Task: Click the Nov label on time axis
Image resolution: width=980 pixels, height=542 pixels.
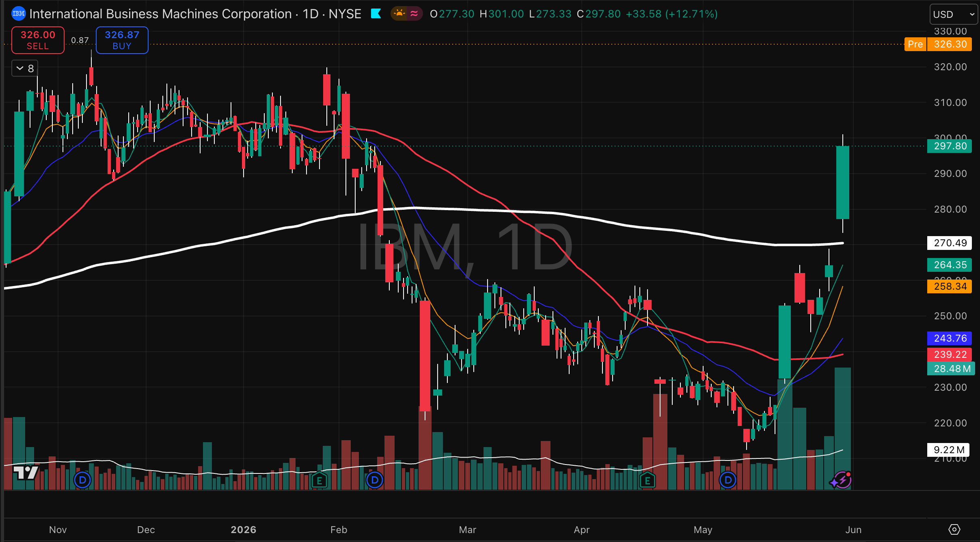Action: [x=58, y=529]
